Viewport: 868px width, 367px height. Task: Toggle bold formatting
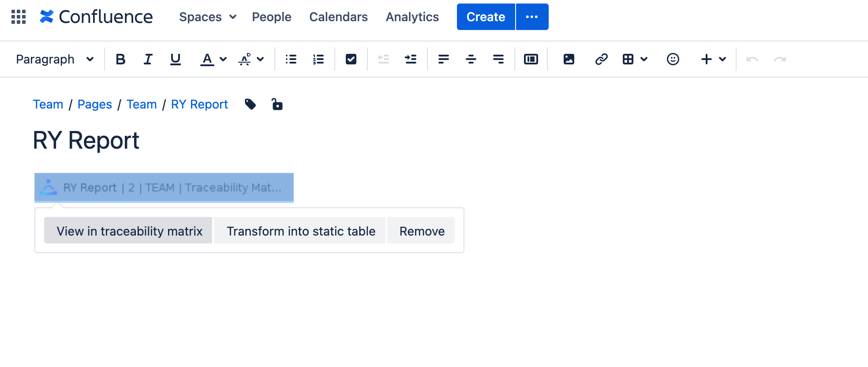click(120, 59)
